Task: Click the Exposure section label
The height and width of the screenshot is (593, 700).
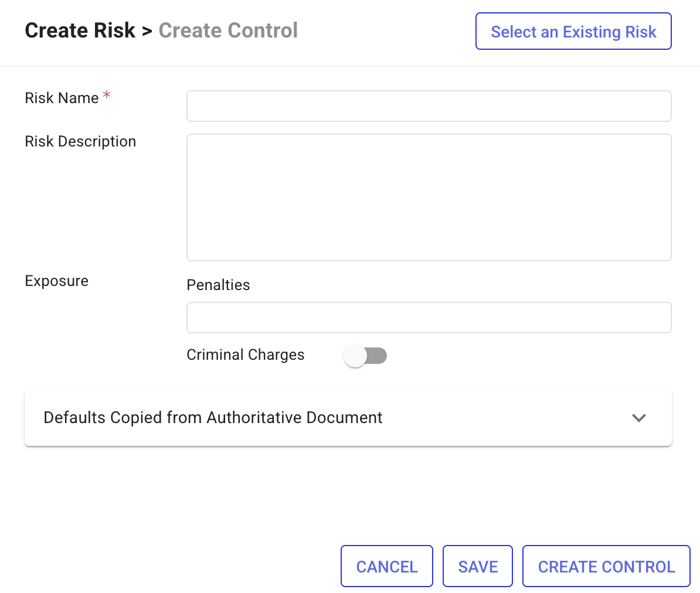Action: tap(56, 281)
